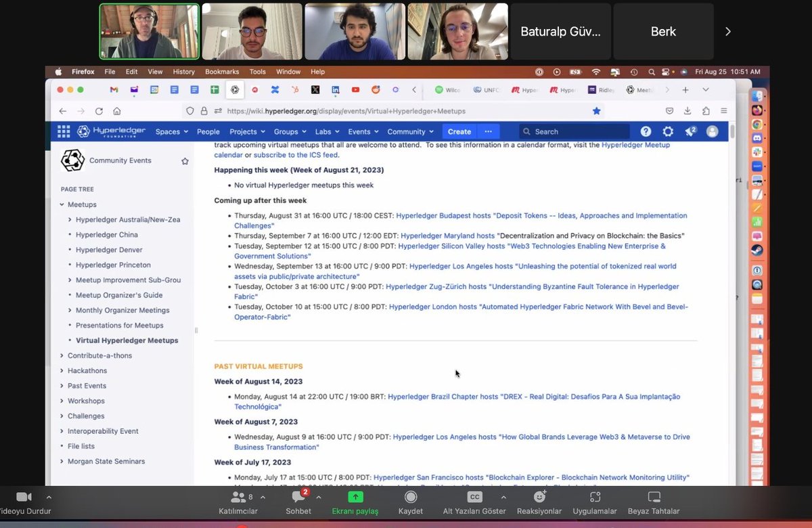
Task: Open the YouTube pinned tab
Action: click(x=355, y=89)
